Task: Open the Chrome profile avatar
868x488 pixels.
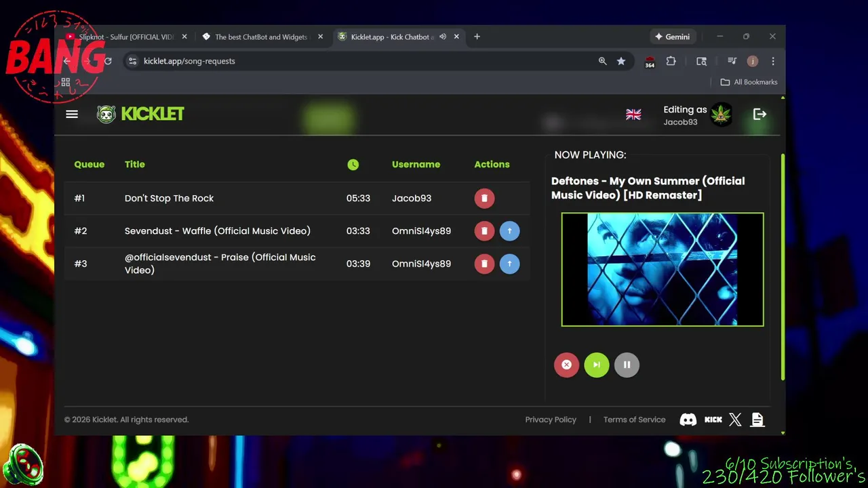Action: tap(752, 61)
